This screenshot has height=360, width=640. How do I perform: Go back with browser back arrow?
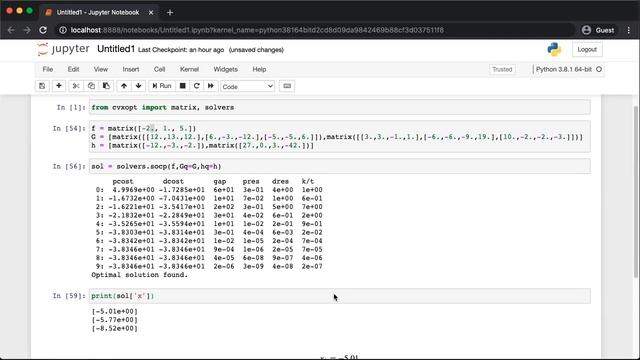click(x=11, y=30)
